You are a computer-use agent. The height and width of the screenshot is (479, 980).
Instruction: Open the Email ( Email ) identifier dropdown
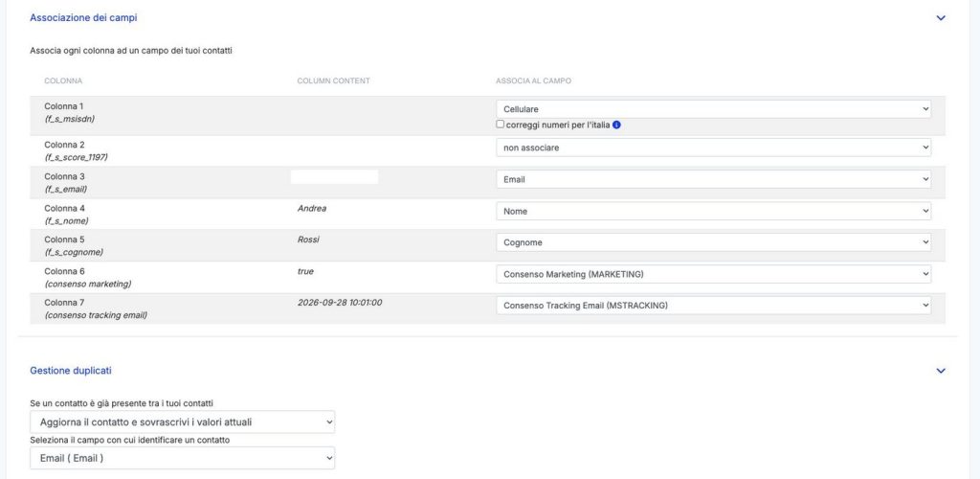point(183,458)
